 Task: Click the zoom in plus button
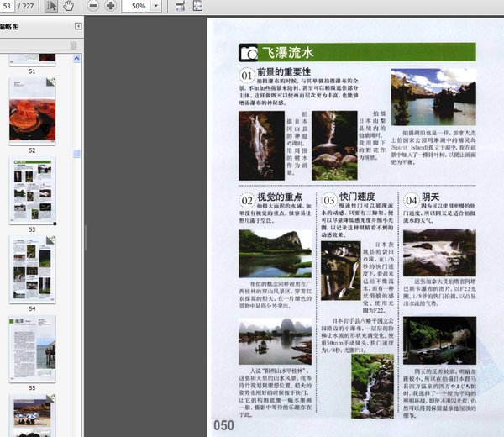pos(110,6)
